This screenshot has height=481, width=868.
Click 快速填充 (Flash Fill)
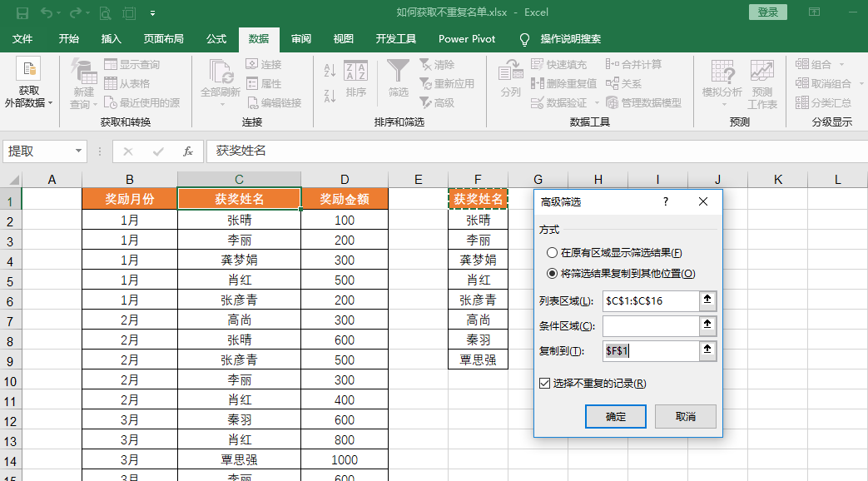pyautogui.click(x=558, y=64)
